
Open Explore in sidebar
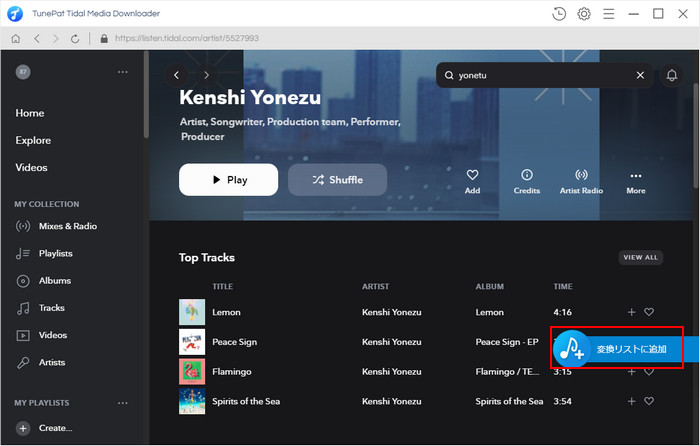[33, 140]
